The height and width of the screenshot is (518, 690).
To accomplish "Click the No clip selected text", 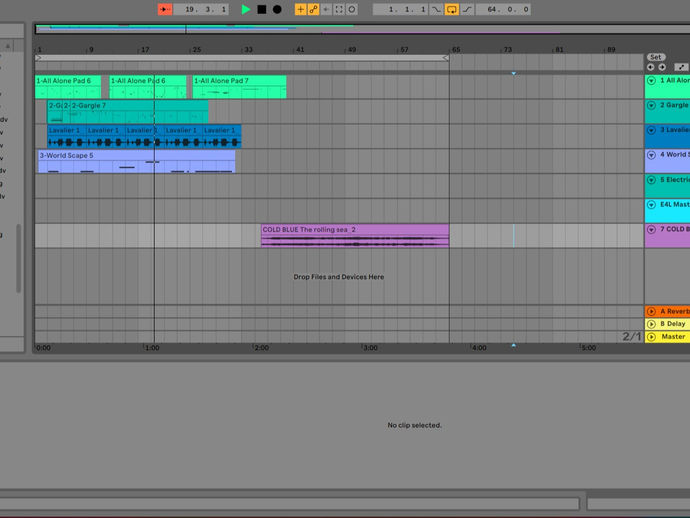I will 414,425.
